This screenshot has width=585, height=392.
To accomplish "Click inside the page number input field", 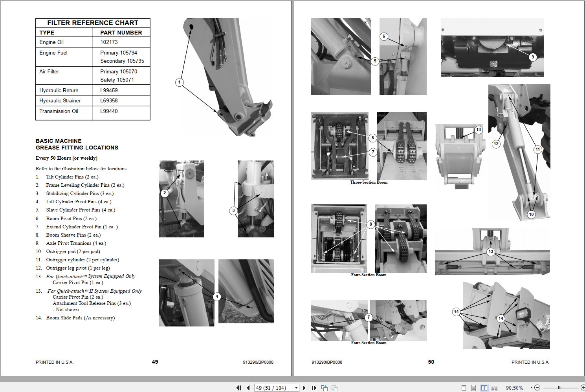I will click(271, 388).
